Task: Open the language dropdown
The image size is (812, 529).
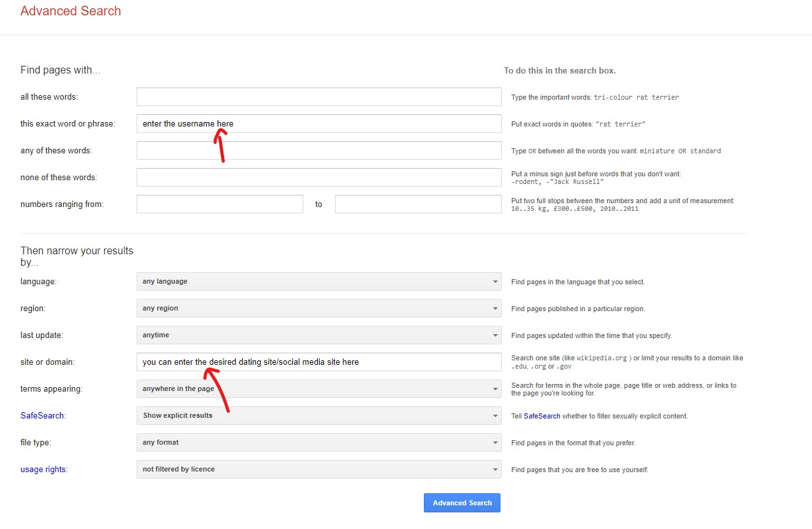Action: coord(319,282)
